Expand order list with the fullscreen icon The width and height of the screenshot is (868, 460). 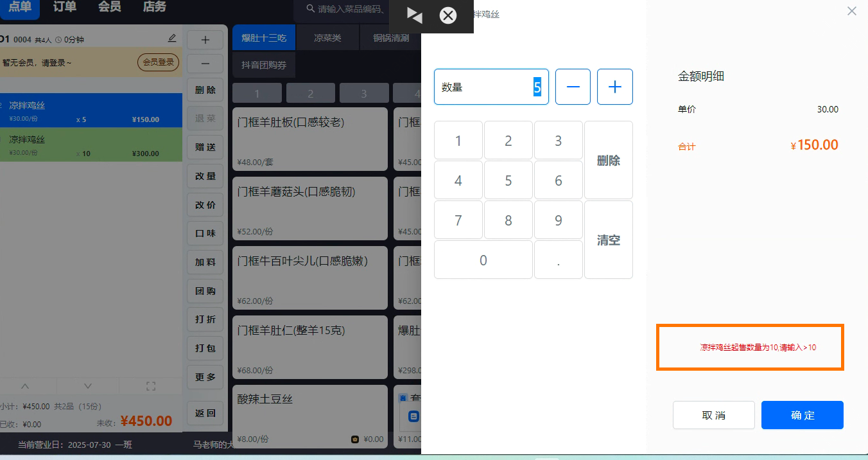[151, 386]
